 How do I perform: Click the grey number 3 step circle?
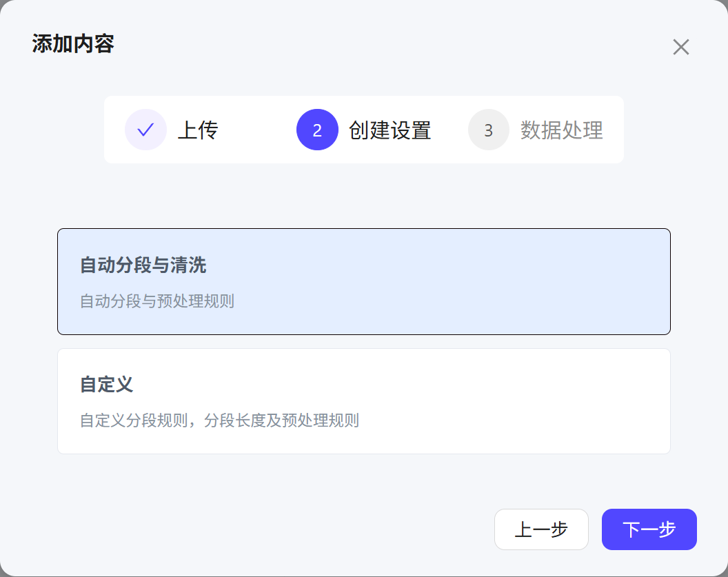click(488, 129)
